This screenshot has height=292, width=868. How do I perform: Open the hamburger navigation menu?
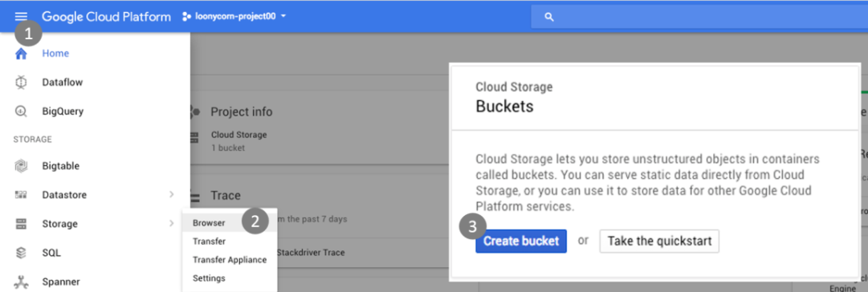point(21,17)
